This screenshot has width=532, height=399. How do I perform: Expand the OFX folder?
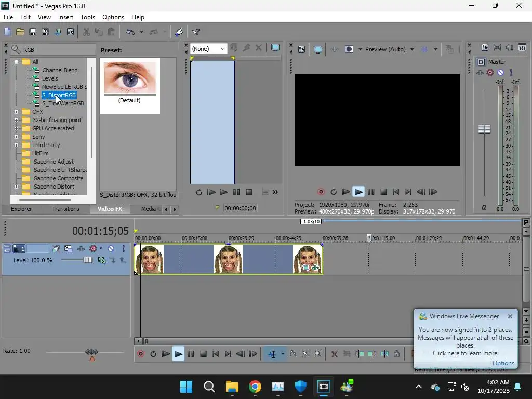(x=16, y=112)
